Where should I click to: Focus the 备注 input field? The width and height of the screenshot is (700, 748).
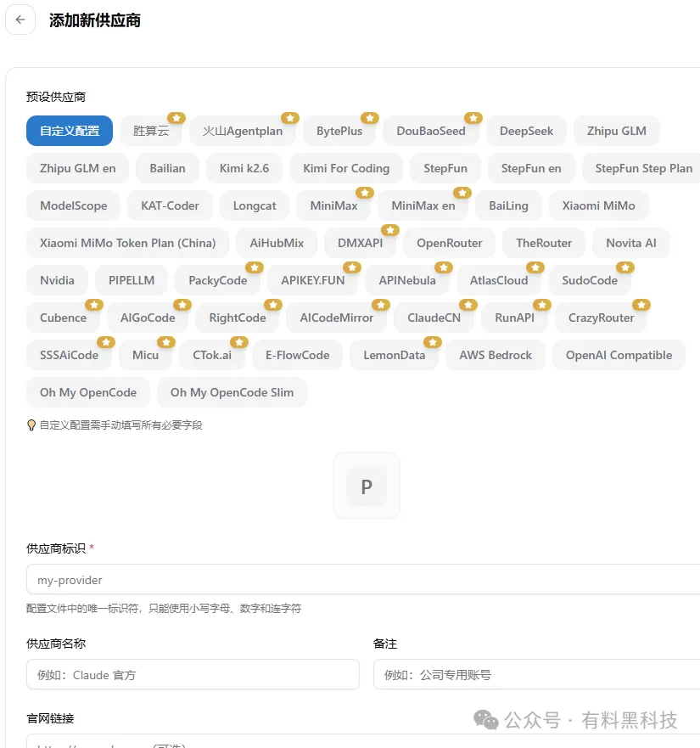pos(537,674)
